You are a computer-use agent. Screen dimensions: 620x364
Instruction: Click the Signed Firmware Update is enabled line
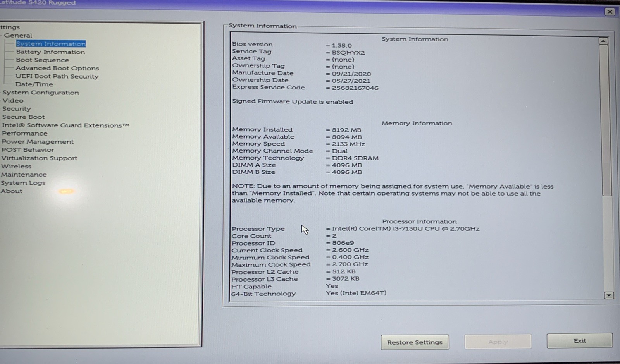[x=293, y=102]
